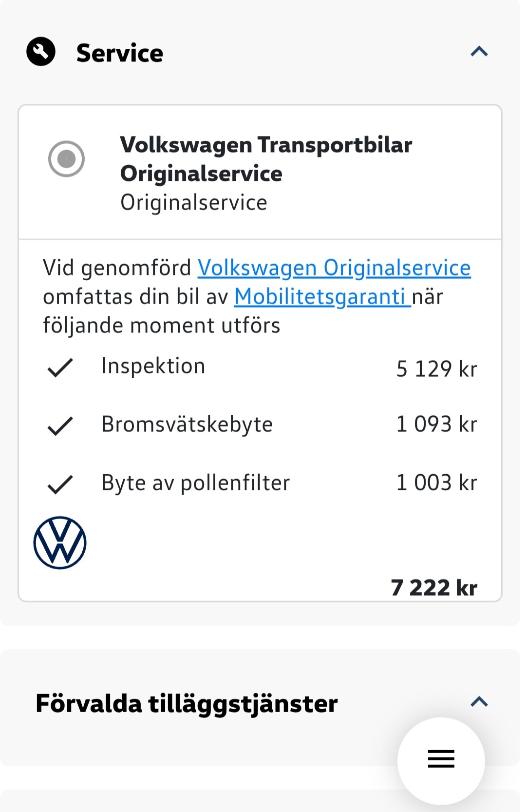Select the Bromsvätskebyte service item label

click(x=187, y=424)
